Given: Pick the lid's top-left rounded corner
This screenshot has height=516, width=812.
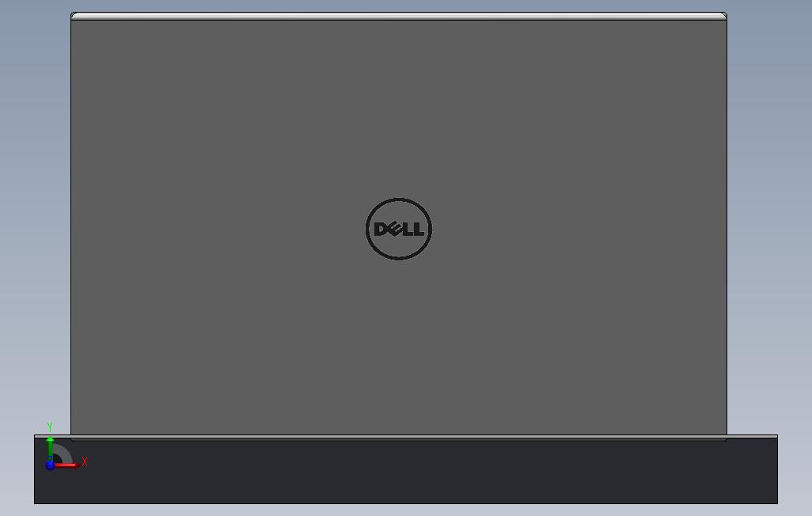Looking at the screenshot, I should 73,14.
